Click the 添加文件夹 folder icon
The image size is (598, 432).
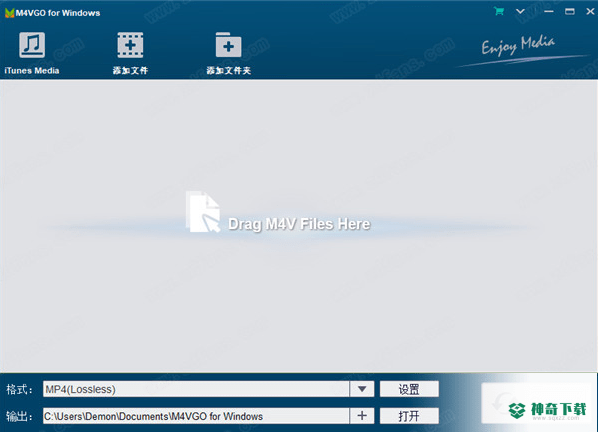pyautogui.click(x=228, y=45)
